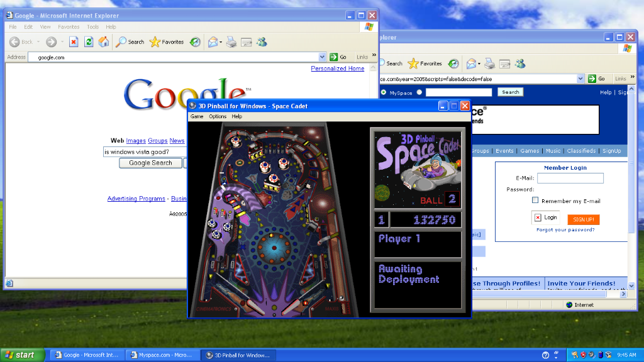Go to Home page in Google IE window
The image size is (644, 362).
(x=104, y=42)
